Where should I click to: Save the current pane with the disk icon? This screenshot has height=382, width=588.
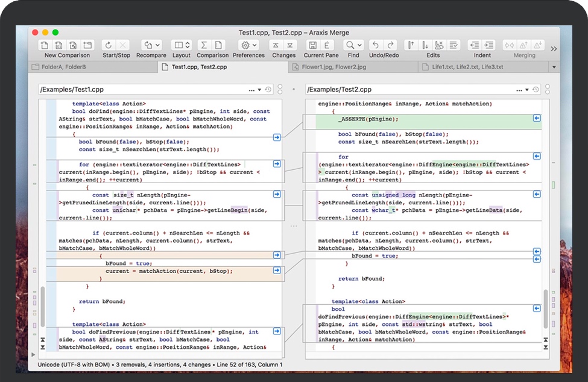pos(312,45)
